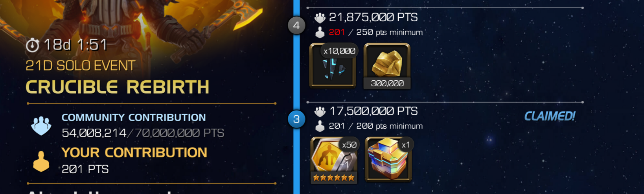644x194 pixels.
Task: Tap the community contribution group icon
Action: (x=41, y=126)
